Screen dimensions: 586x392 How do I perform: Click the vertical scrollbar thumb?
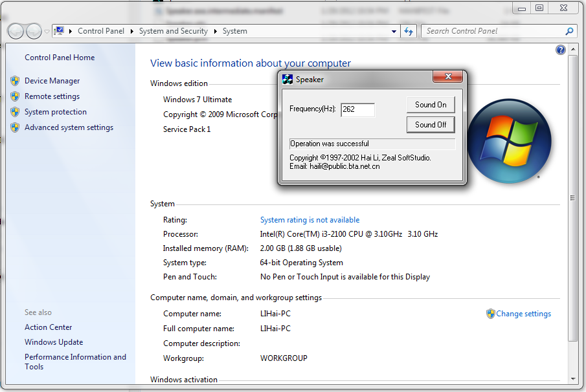pyautogui.click(x=572, y=198)
